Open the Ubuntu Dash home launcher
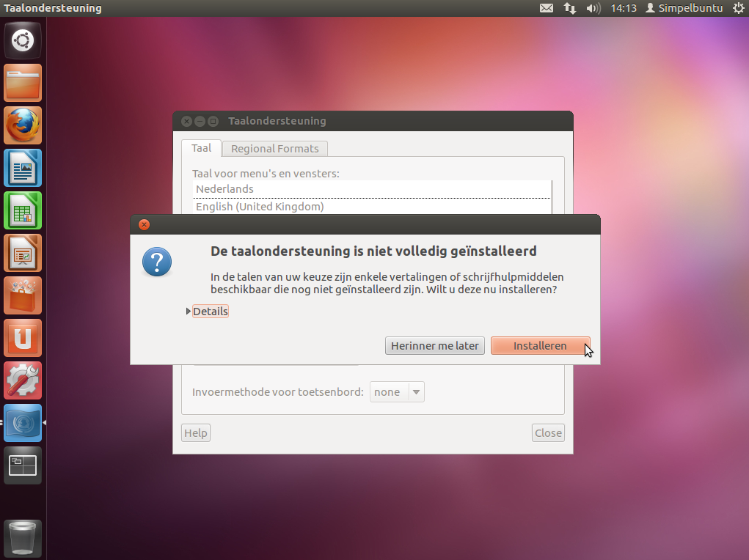The image size is (749, 560). click(x=23, y=40)
